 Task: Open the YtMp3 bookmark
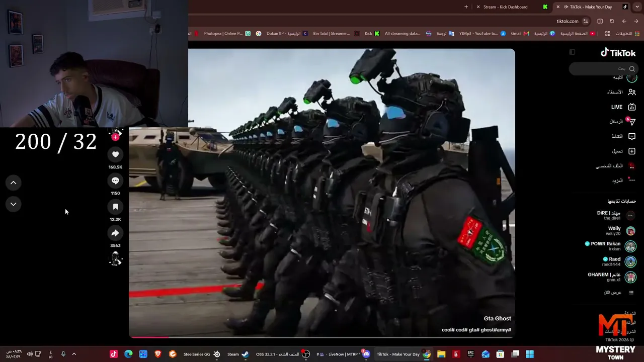click(482, 34)
